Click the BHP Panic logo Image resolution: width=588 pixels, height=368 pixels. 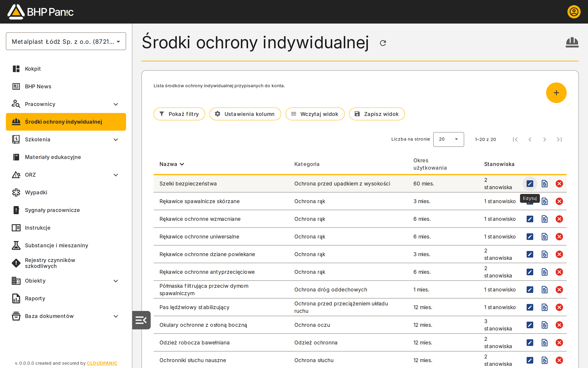click(40, 12)
